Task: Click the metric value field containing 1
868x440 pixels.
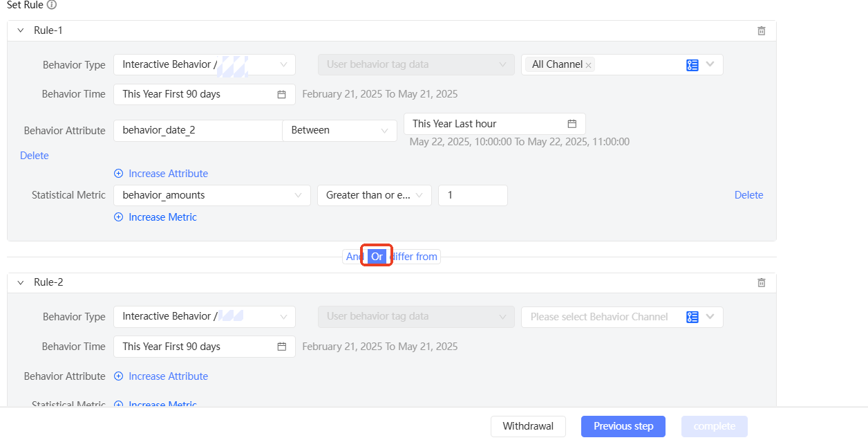Action: pyautogui.click(x=473, y=195)
